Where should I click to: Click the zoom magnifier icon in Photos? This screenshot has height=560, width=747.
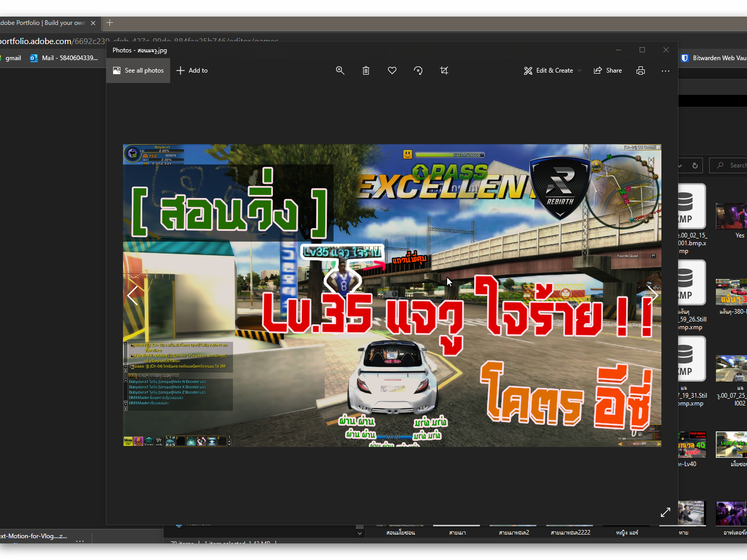(x=340, y=71)
